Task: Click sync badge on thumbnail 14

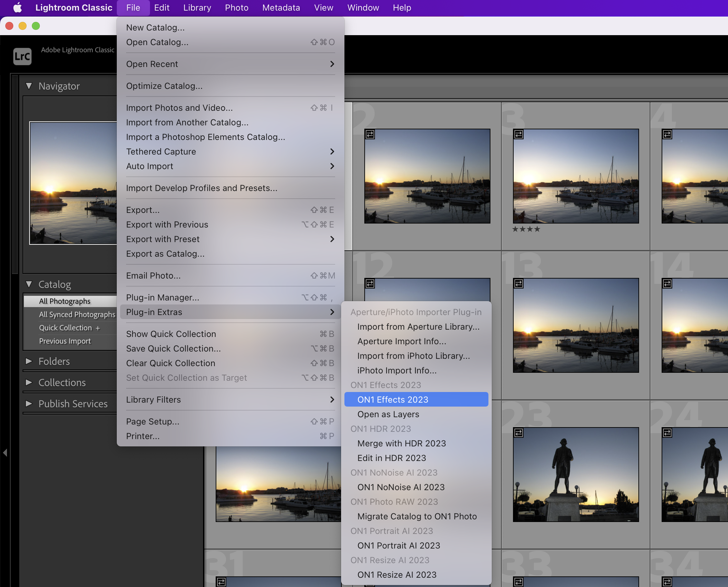Action: point(667,283)
